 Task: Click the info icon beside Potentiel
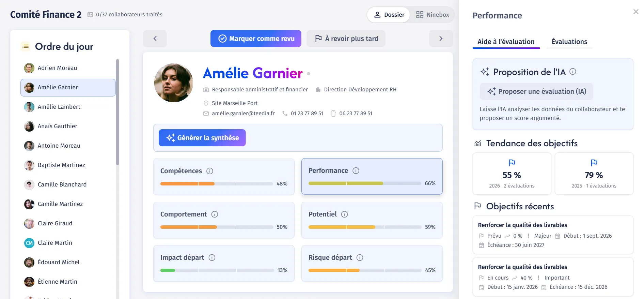pos(345,214)
